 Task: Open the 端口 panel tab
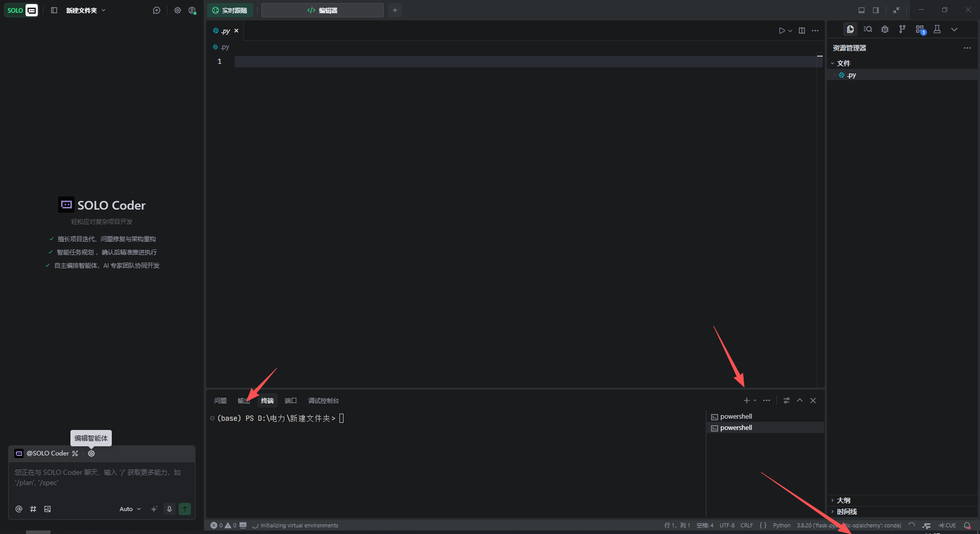click(x=291, y=401)
